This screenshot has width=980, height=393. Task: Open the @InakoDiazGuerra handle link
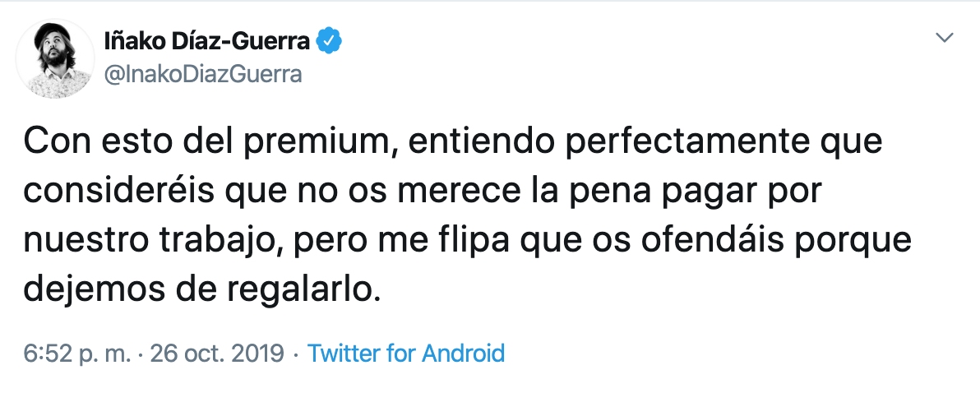click(204, 74)
